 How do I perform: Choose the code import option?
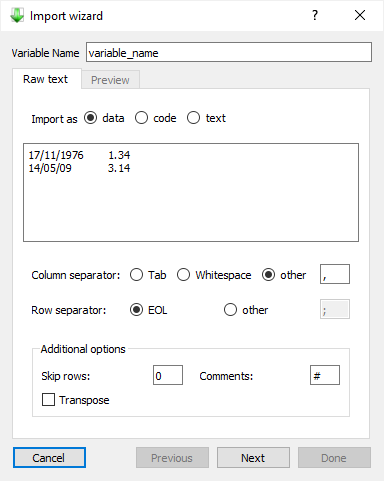click(x=141, y=118)
